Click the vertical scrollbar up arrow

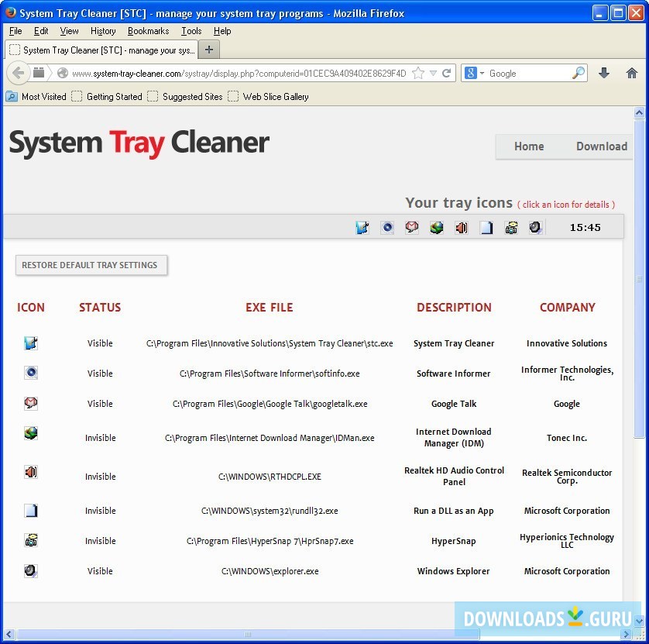[x=639, y=112]
